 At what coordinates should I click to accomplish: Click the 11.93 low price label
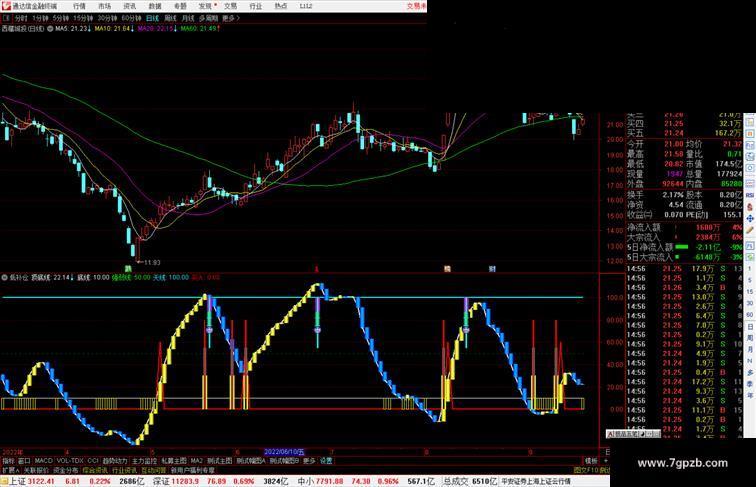point(151,263)
